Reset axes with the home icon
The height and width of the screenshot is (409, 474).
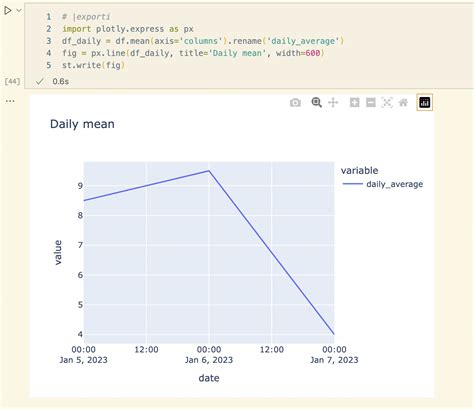403,102
